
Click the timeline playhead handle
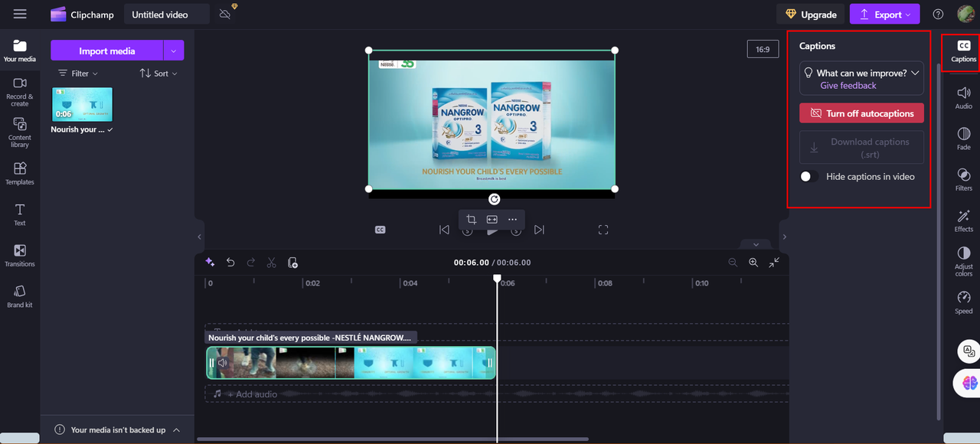click(x=497, y=279)
